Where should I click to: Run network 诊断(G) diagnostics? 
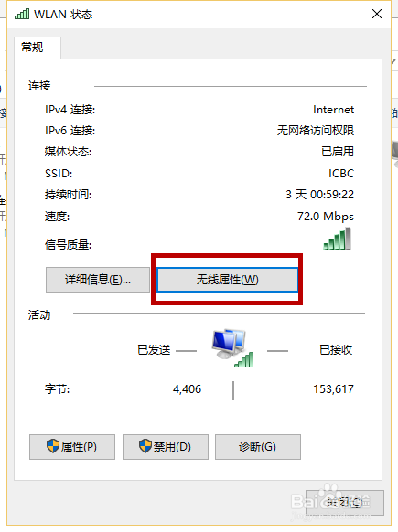pos(258,447)
